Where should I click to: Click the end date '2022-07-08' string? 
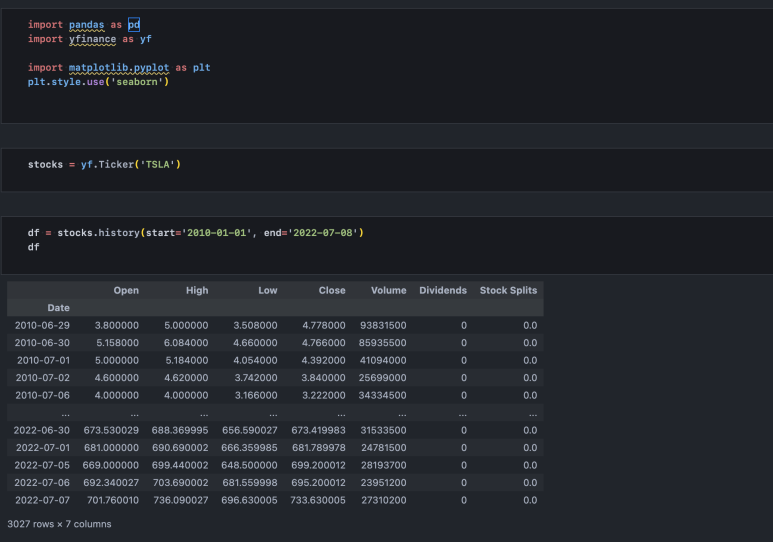(323, 233)
